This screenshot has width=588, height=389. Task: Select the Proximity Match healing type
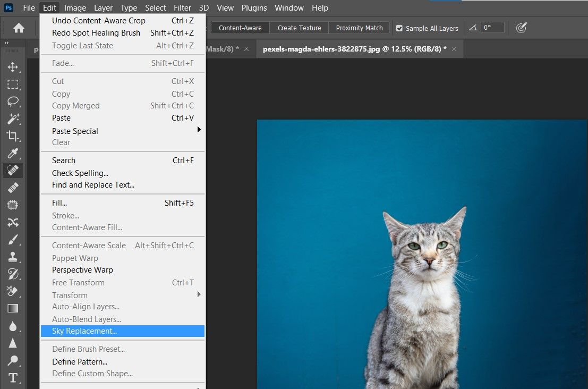pos(359,28)
